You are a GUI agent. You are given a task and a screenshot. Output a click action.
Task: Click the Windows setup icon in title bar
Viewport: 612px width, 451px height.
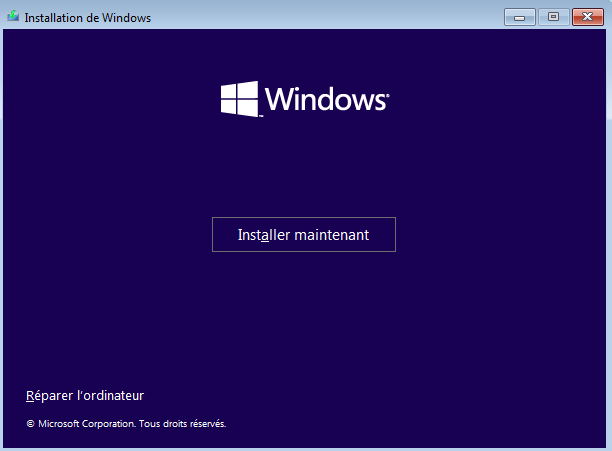pyautogui.click(x=13, y=16)
